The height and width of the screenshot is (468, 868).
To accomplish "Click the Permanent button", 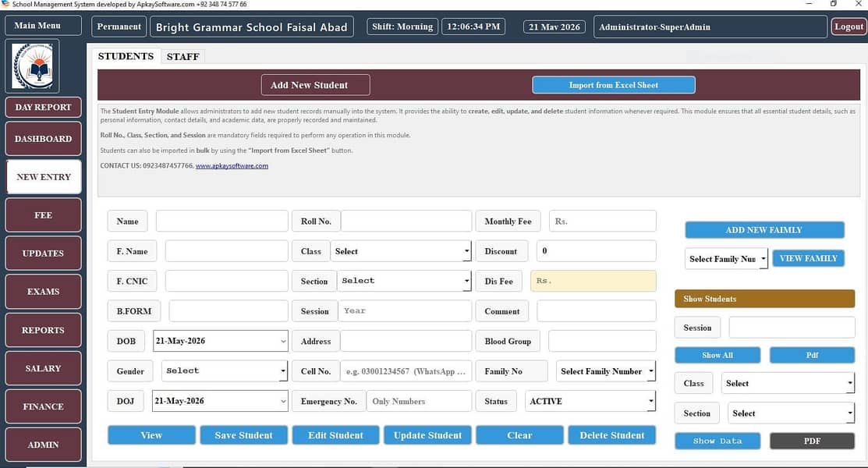I will [x=119, y=27].
